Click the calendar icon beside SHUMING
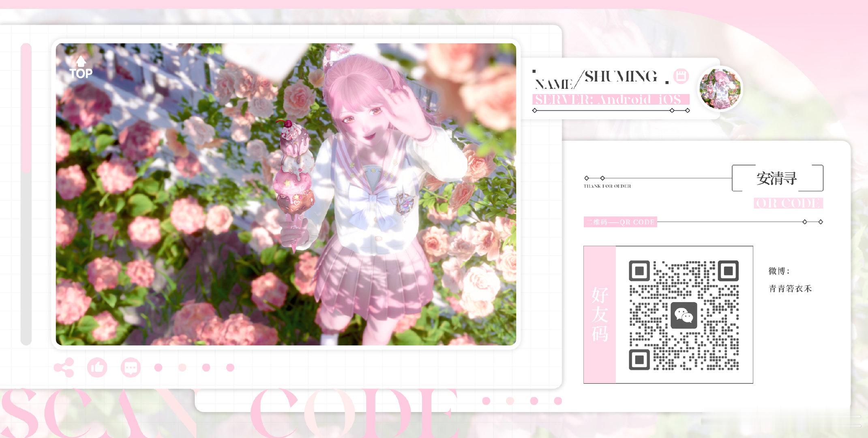Screen dimensions: 868x438 pos(681,76)
